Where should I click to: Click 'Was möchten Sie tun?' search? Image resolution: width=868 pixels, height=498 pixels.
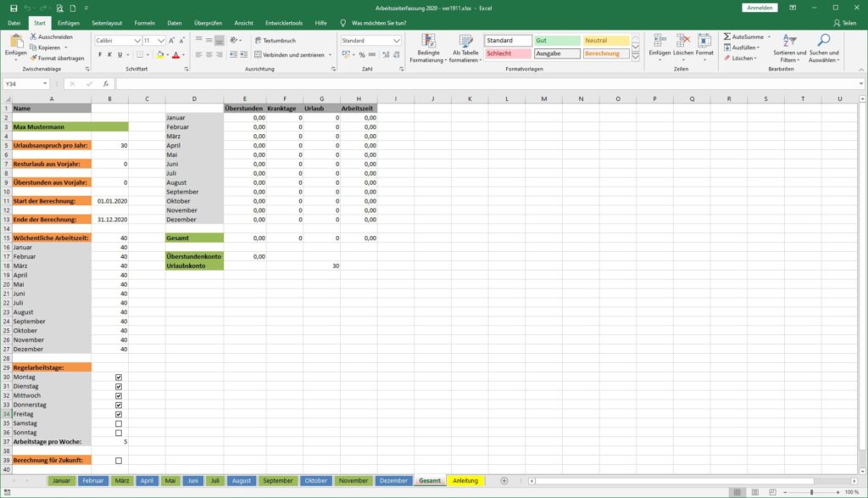click(x=379, y=23)
